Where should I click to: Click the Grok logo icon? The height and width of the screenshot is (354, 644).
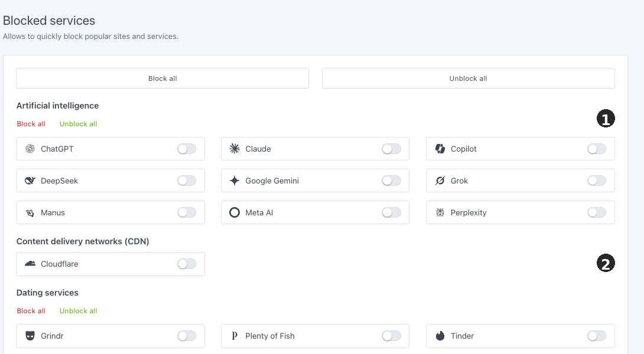(440, 181)
